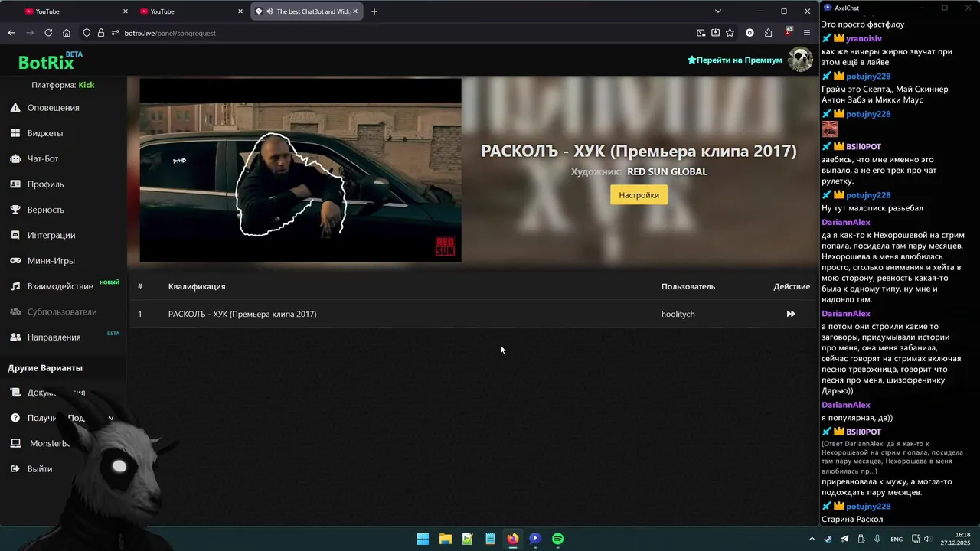Click first DariannAlex username in AxelChat
This screenshot has width=980, height=551.
coord(846,222)
